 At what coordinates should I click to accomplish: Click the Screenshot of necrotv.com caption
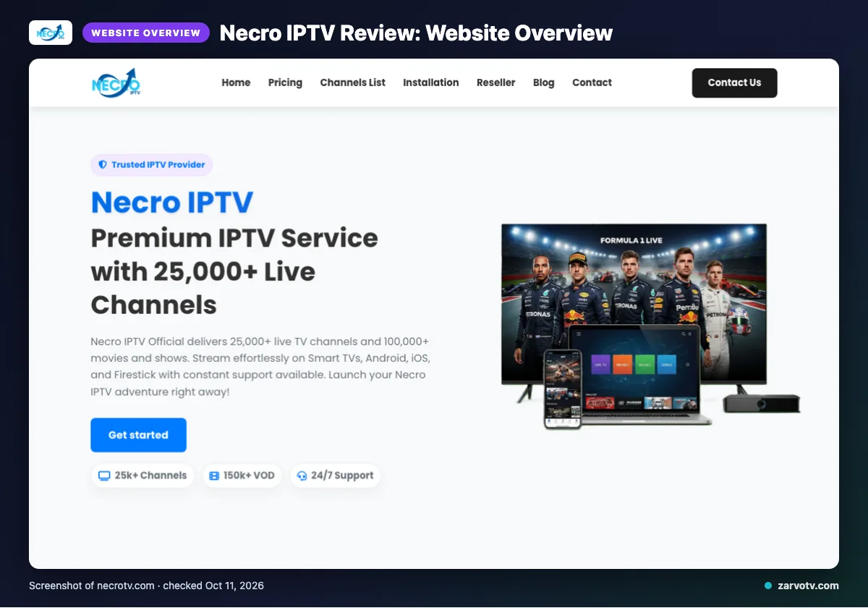pyautogui.click(x=146, y=586)
